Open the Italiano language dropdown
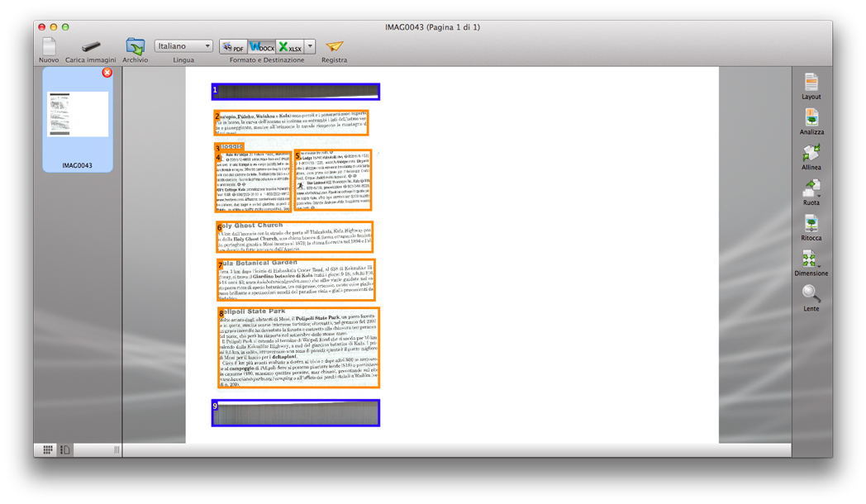The height and width of the screenshot is (504, 866). click(x=183, y=46)
